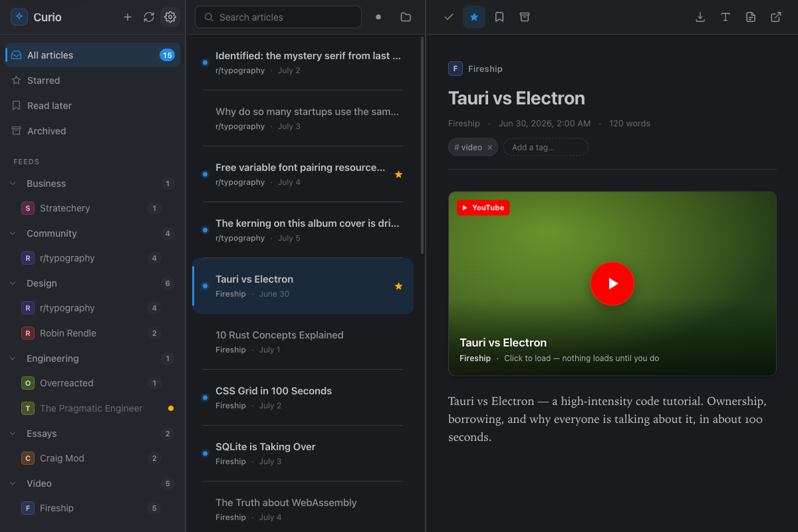Image resolution: width=798 pixels, height=532 pixels.
Task: Open '10 Rust Concepts Explained' article
Action: click(x=303, y=342)
